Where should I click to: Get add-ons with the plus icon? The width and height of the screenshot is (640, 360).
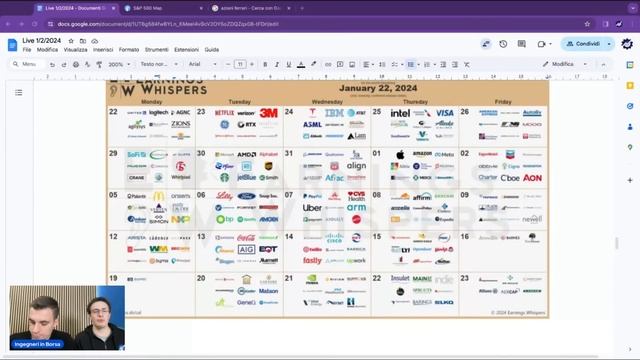630,180
